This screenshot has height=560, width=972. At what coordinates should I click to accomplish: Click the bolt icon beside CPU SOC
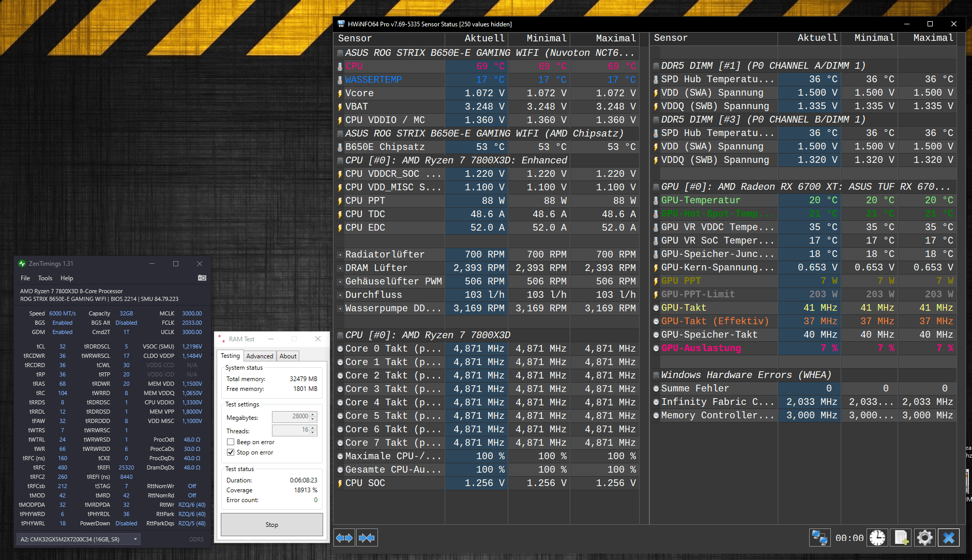(340, 483)
